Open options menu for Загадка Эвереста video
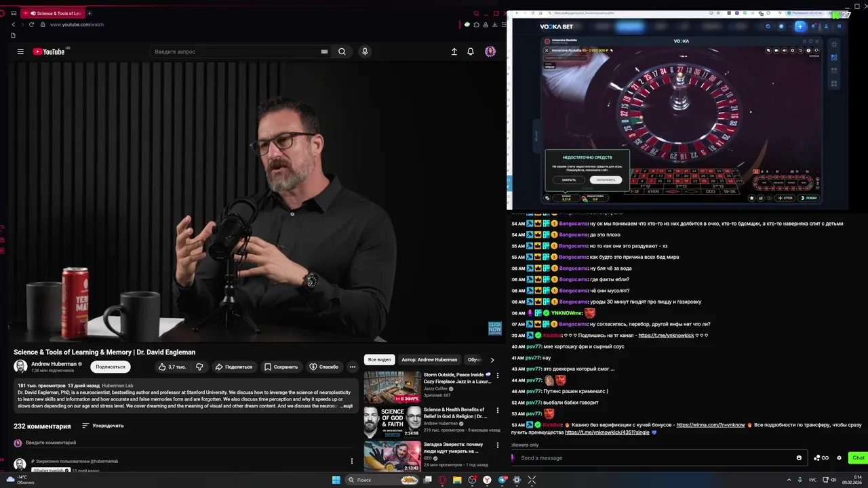868x488 pixels. [498, 445]
